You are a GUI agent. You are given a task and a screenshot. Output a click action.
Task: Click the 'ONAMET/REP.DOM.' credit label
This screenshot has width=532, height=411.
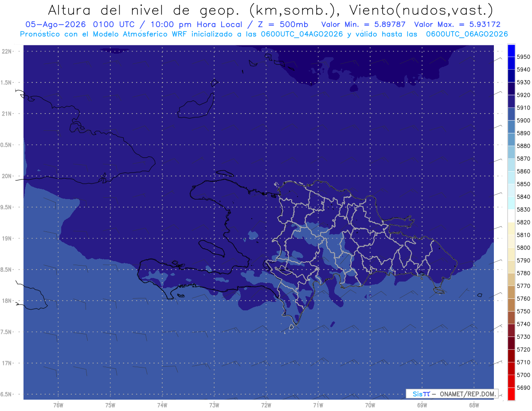tap(467, 394)
